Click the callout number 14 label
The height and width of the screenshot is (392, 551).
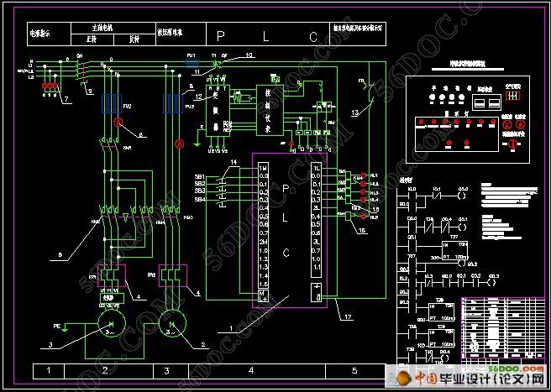click(x=235, y=159)
